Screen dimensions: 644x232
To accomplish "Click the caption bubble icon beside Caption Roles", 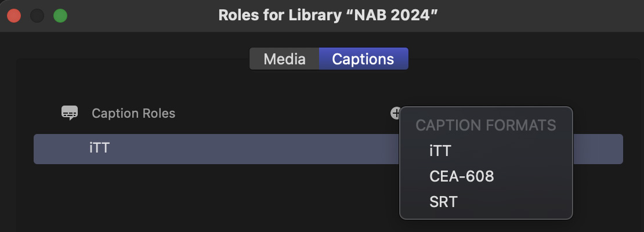I will (70, 113).
